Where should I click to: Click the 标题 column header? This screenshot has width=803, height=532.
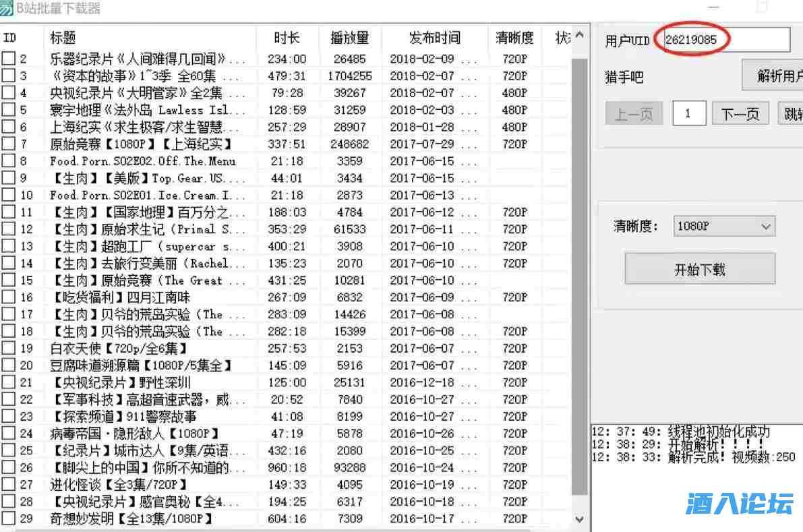[x=63, y=38]
